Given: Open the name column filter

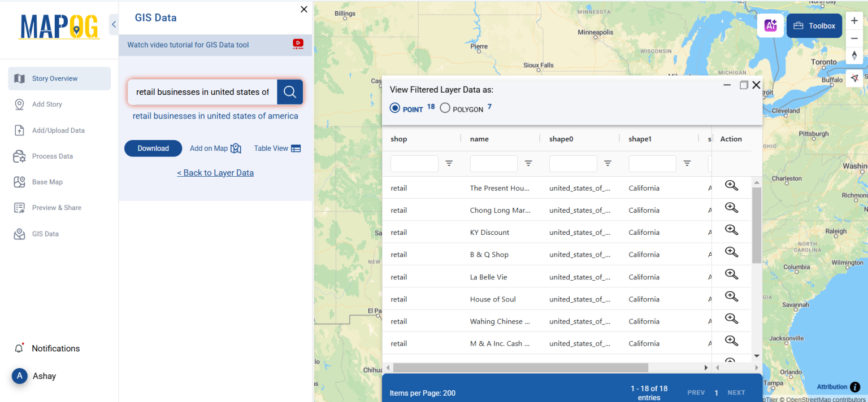Looking at the screenshot, I should [x=528, y=163].
